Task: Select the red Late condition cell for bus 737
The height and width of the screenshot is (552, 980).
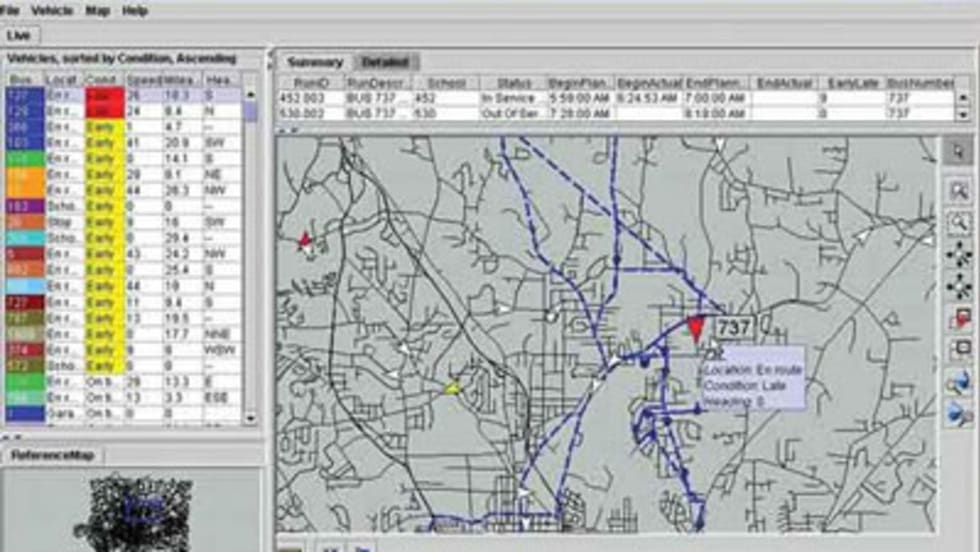Action: point(103,95)
